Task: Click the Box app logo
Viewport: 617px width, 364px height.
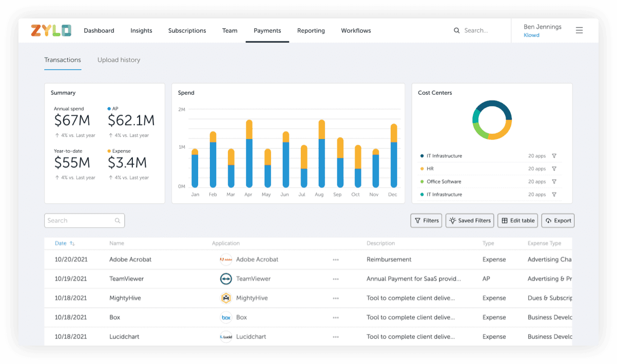Action: pos(226,317)
